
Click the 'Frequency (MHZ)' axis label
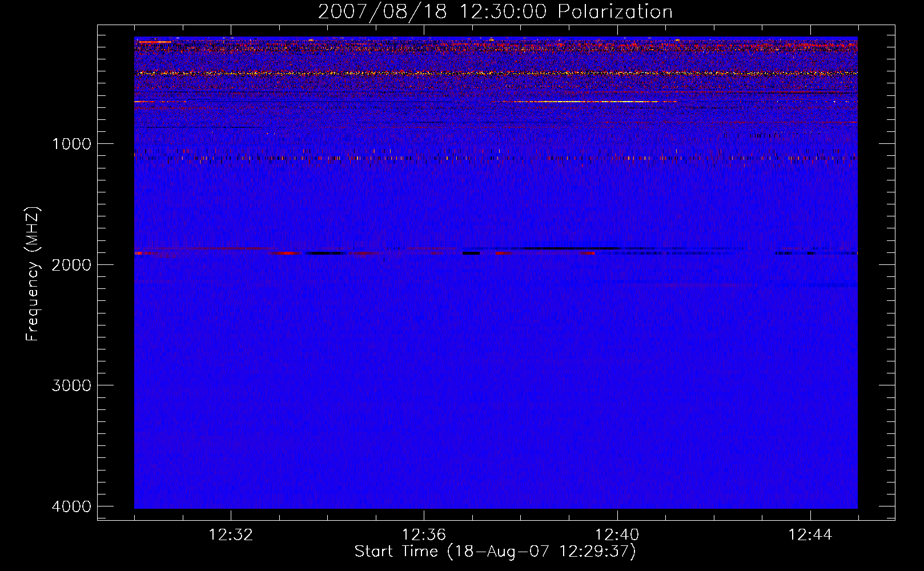click(33, 274)
